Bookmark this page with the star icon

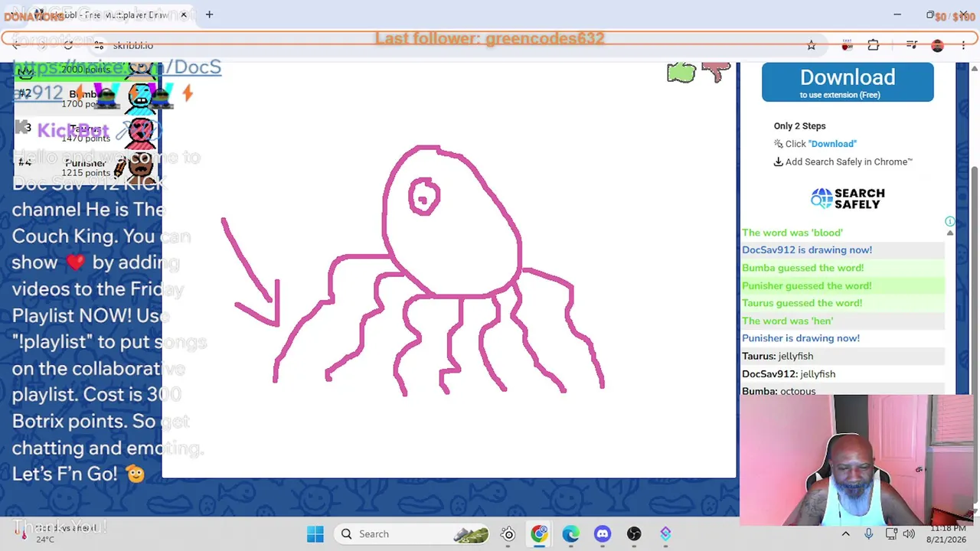pos(811,45)
